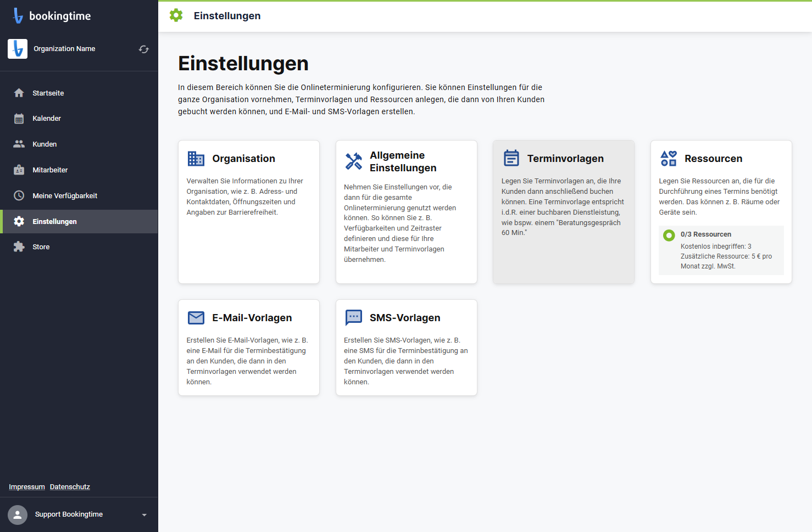Viewport: 812px width, 532px height.
Task: Click the '0/3 Ressourcen' usage text
Action: 705,234
